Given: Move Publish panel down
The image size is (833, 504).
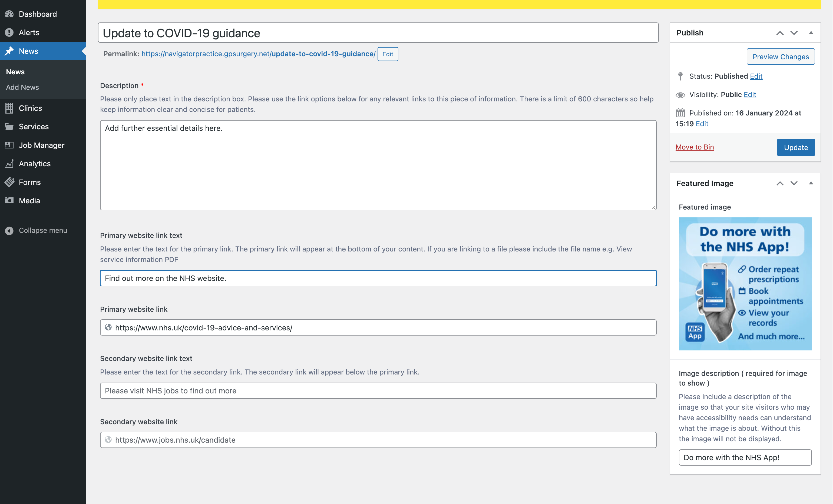Looking at the screenshot, I should 794,33.
